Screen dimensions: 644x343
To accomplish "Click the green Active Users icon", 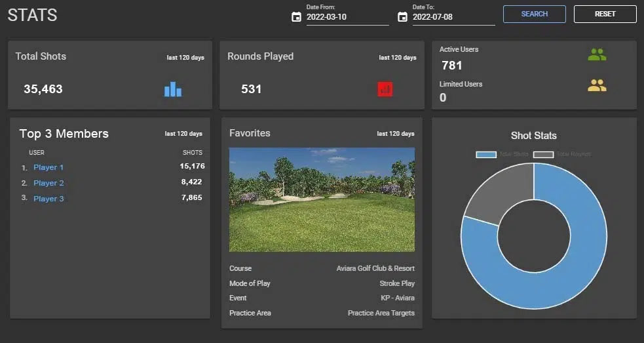I will coord(597,55).
